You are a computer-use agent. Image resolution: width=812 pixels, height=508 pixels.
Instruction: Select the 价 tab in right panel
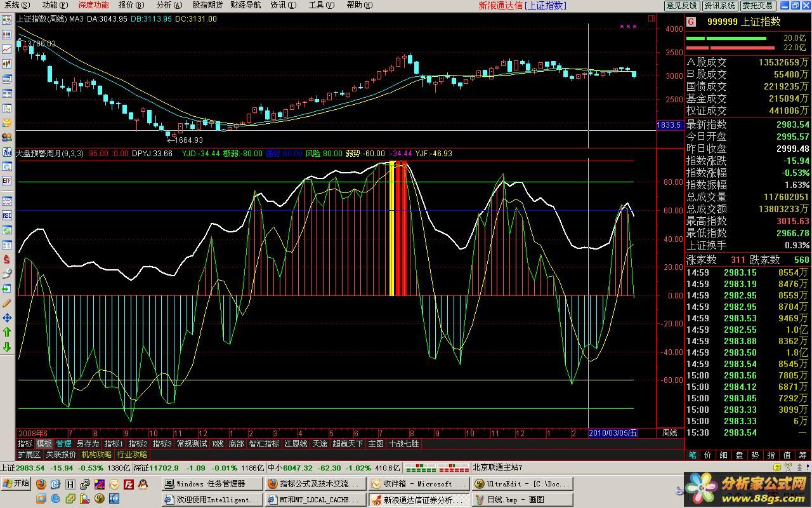coord(708,455)
